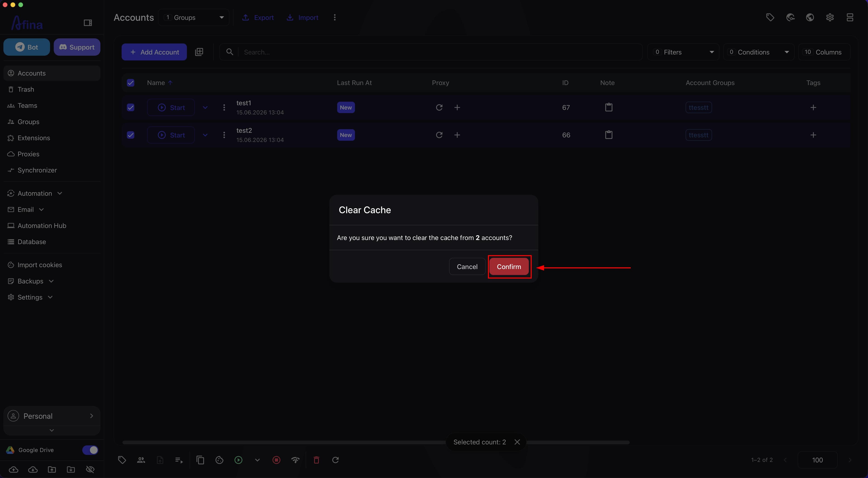Refresh proxy for test1
868x478 pixels.
(439, 107)
